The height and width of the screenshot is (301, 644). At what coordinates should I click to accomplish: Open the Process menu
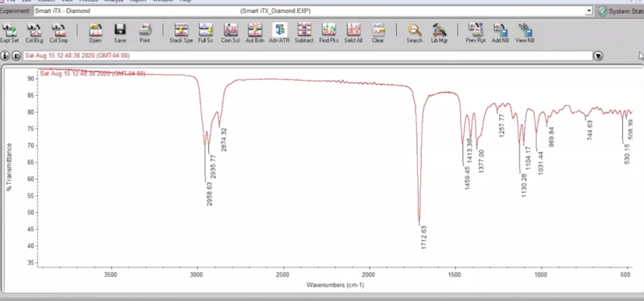tap(88, 1)
